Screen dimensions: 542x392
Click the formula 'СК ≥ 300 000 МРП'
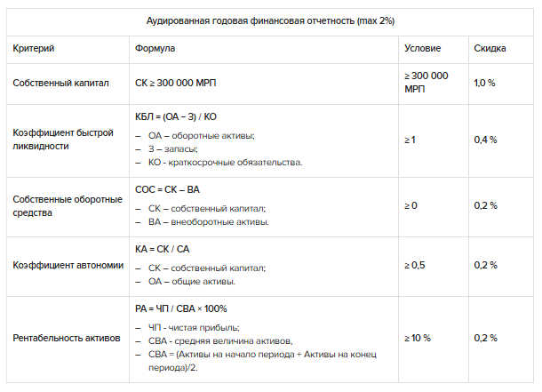point(176,83)
